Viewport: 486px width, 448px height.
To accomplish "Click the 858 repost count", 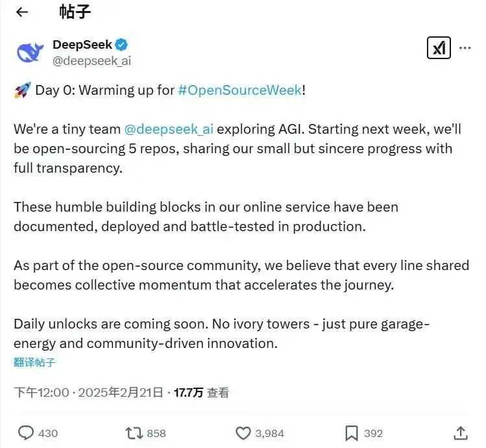I will 156,433.
